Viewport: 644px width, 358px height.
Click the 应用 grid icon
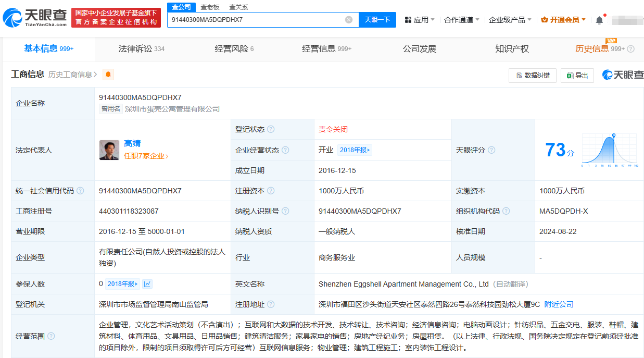[408, 20]
